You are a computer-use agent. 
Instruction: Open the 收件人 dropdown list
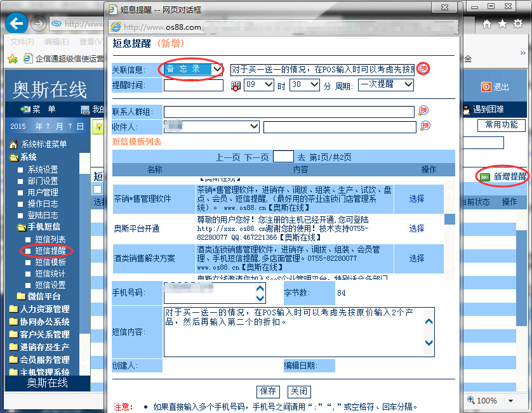pos(254,126)
